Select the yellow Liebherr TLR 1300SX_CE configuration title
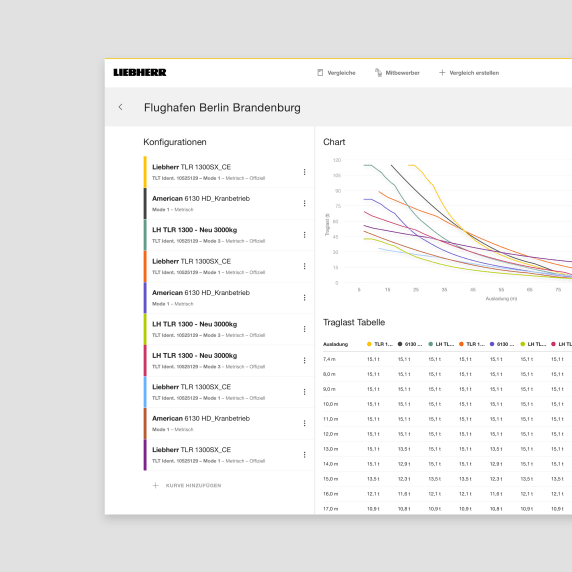The image size is (572, 572). click(x=192, y=167)
